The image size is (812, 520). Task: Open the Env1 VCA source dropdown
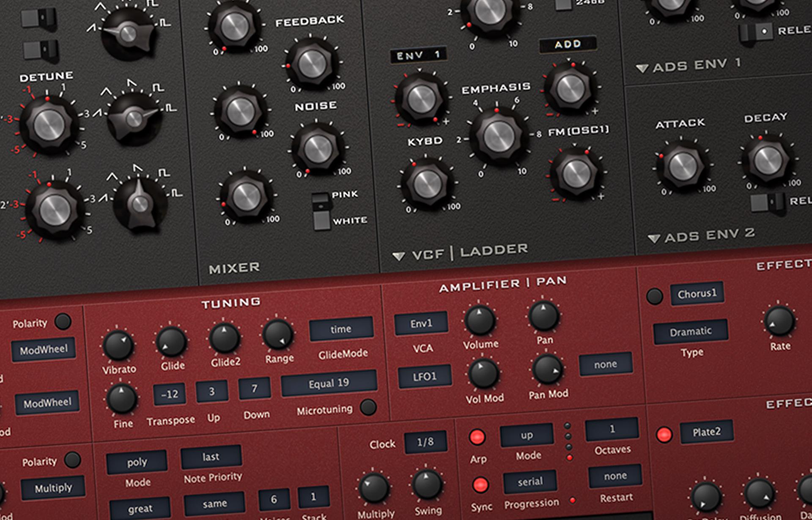(421, 323)
